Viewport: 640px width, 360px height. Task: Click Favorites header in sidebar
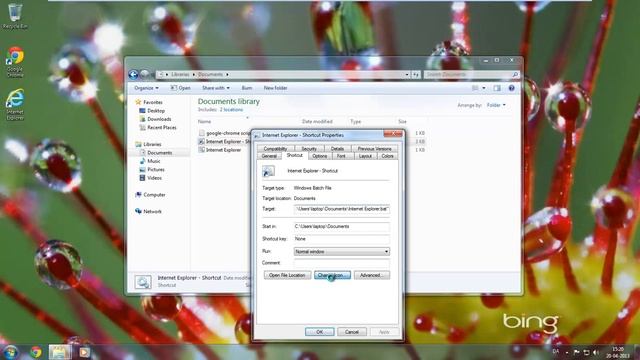point(153,102)
